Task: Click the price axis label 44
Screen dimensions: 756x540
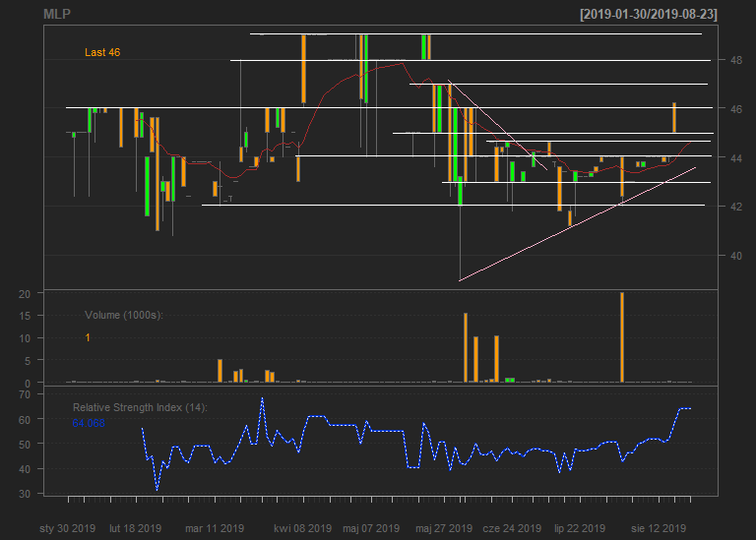Action: click(x=736, y=158)
